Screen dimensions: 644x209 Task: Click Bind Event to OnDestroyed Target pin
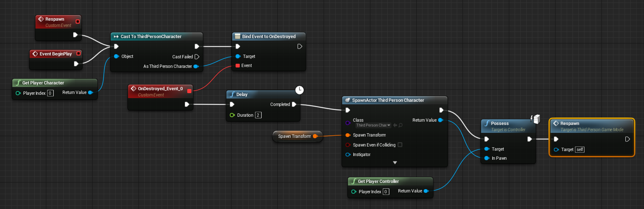(x=238, y=56)
